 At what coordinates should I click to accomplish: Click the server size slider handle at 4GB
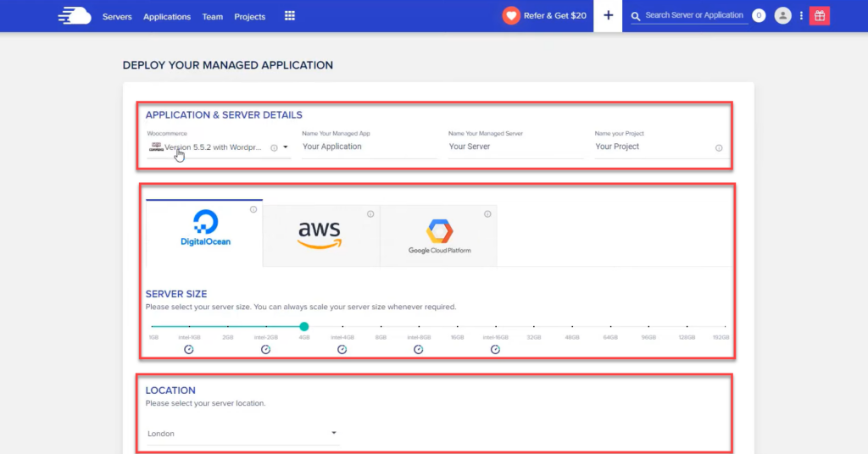(x=304, y=326)
